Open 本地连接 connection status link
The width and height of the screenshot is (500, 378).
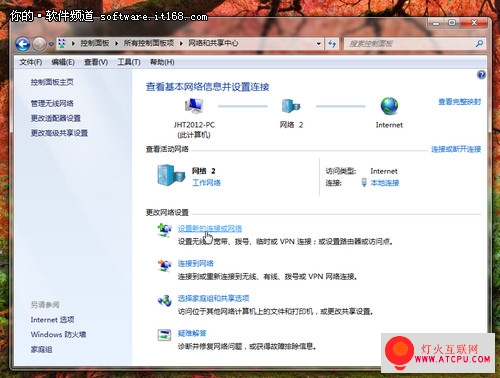tap(385, 183)
